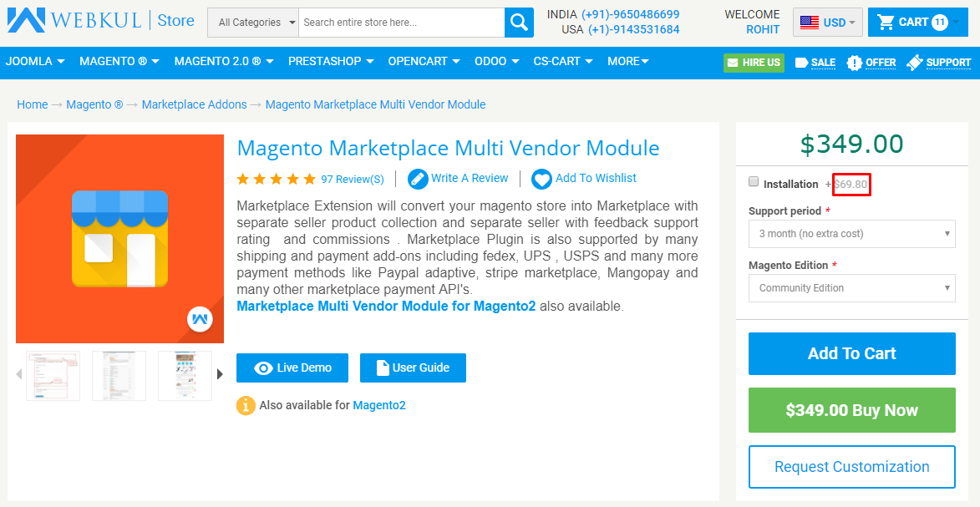Show next thumbnails with right arrow
Viewport: 980px width, 507px height.
(x=220, y=374)
